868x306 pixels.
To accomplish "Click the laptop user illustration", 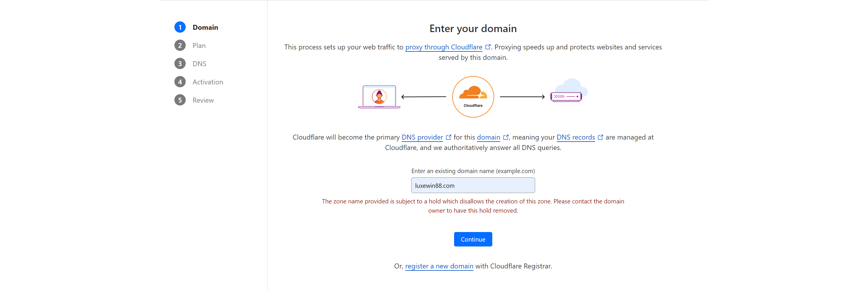I will click(379, 97).
